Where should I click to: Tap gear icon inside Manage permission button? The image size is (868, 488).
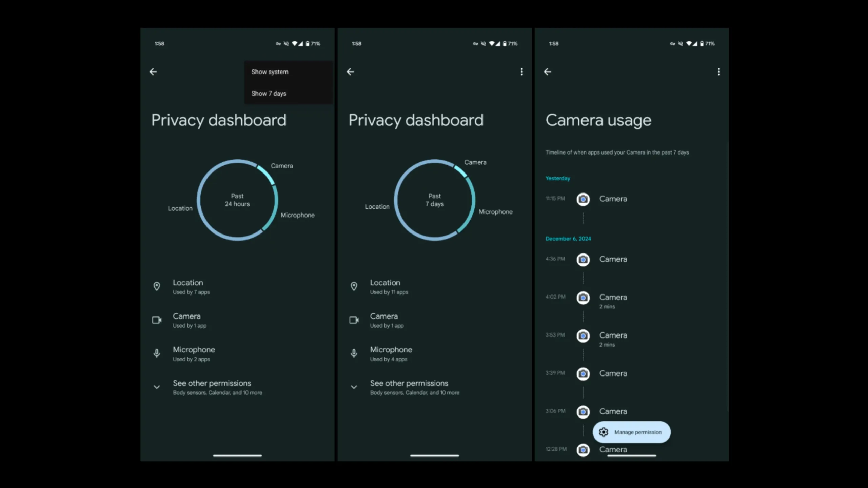coord(604,432)
